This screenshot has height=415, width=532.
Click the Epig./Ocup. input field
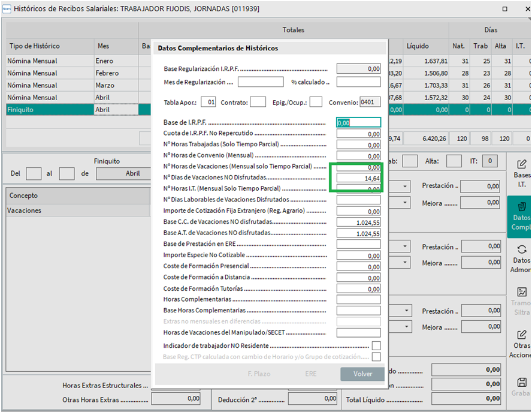click(x=316, y=102)
